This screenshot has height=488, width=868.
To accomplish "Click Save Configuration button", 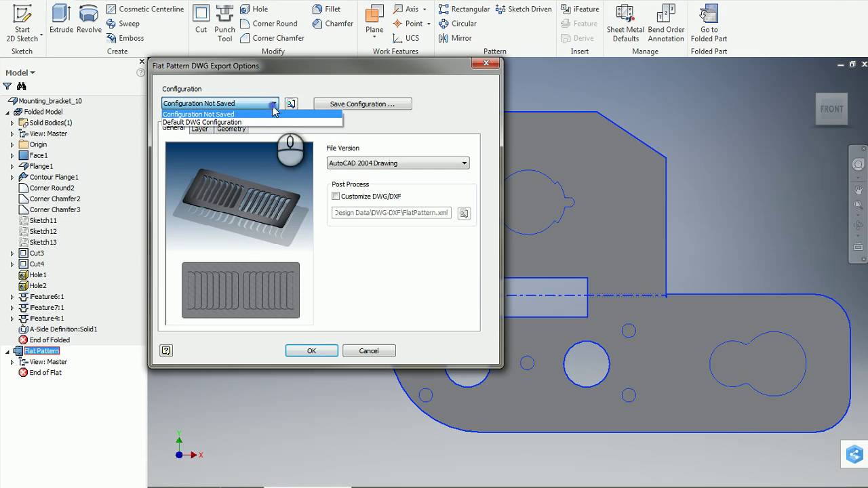I will (x=362, y=104).
